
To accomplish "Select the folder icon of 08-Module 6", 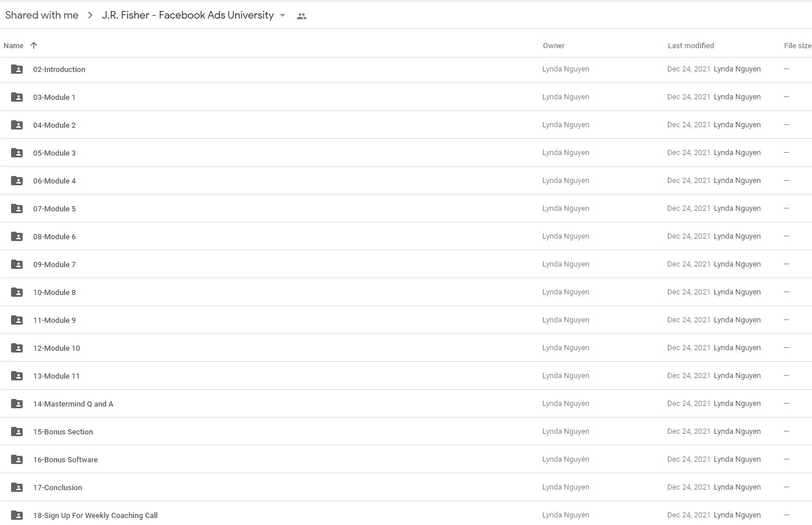I will (x=17, y=236).
